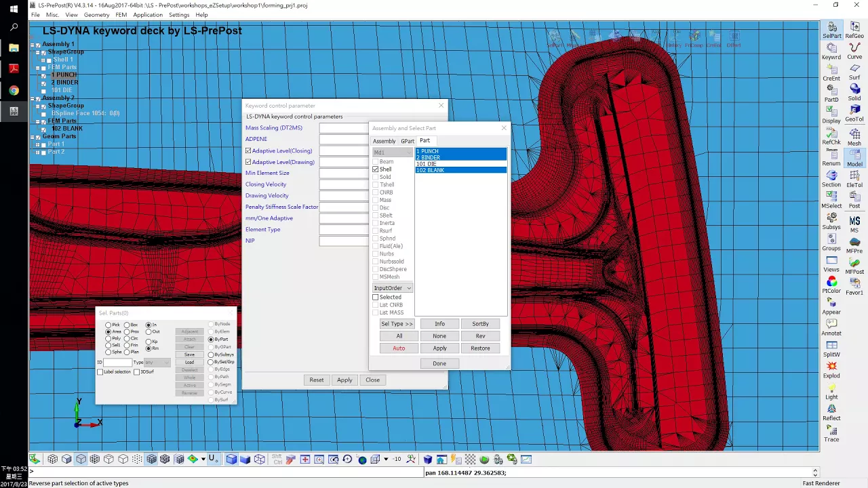Expand the Part 2 tree node

tap(38, 152)
